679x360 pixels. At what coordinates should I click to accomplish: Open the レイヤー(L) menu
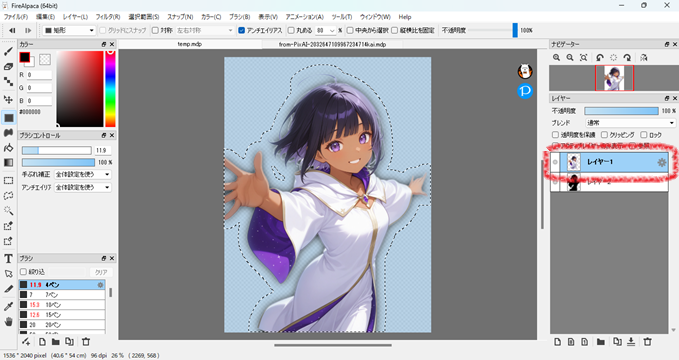(75, 17)
